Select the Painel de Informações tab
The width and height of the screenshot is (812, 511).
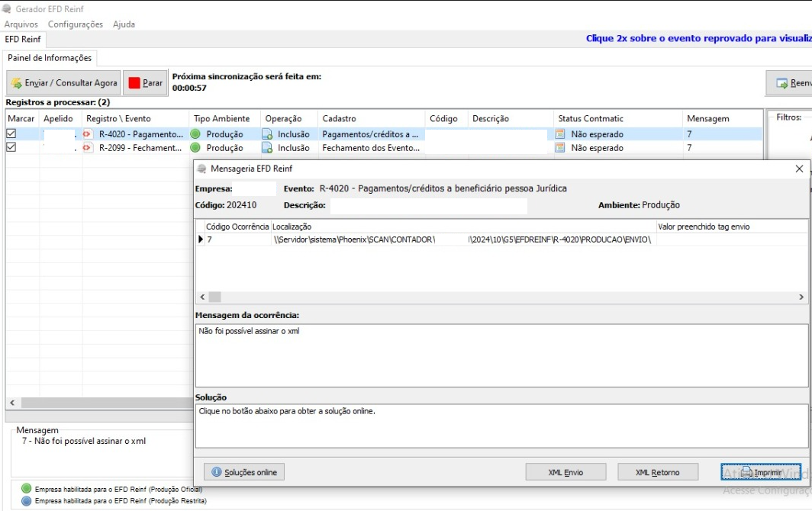pyautogui.click(x=49, y=58)
